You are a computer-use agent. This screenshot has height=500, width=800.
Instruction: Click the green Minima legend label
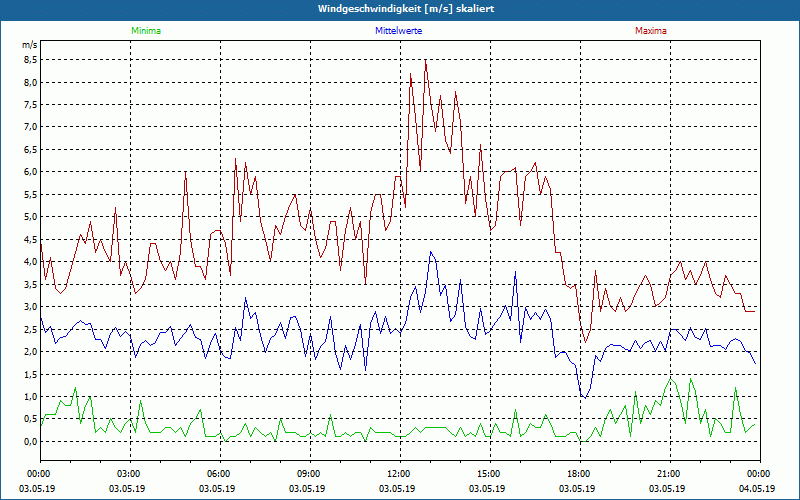[146, 31]
